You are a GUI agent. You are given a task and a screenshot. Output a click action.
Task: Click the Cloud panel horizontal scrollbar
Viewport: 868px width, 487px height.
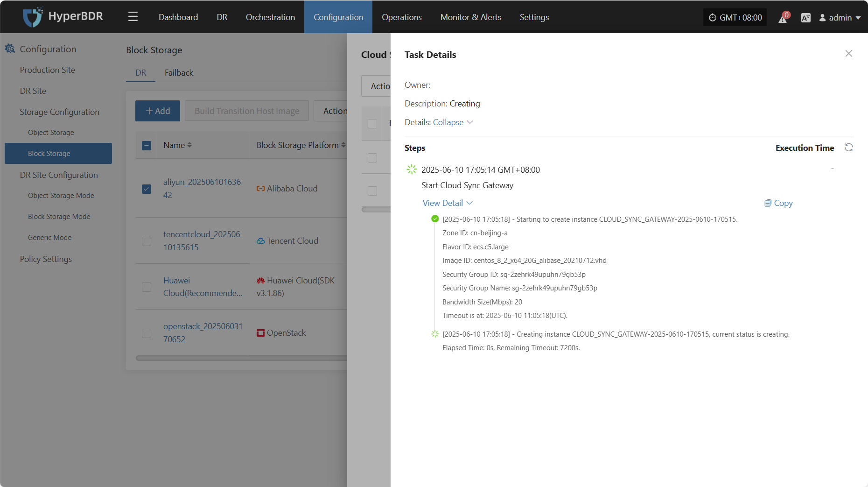point(376,210)
